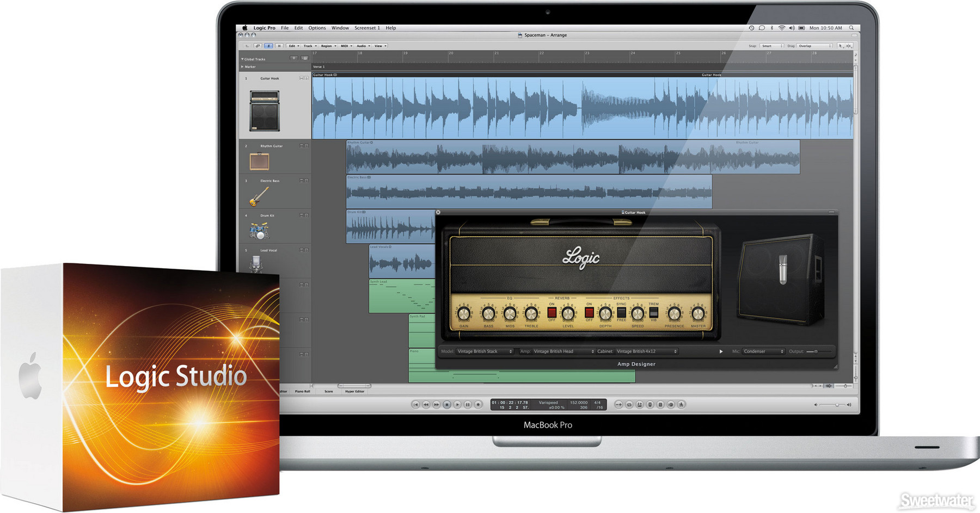Open the Audio dropdown menu
Screen dimensions: 980x513
363,46
